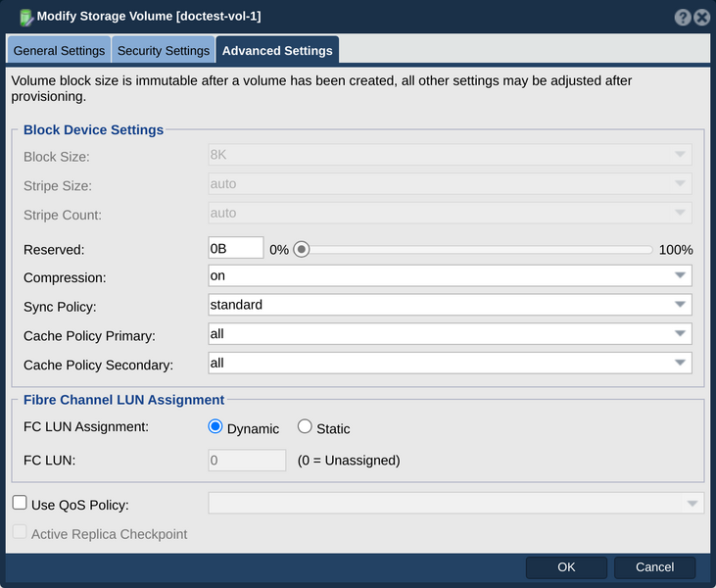Viewport: 716px width, 588px height.
Task: Toggle the Active Replica Checkpoint checkbox
Action: point(20,532)
